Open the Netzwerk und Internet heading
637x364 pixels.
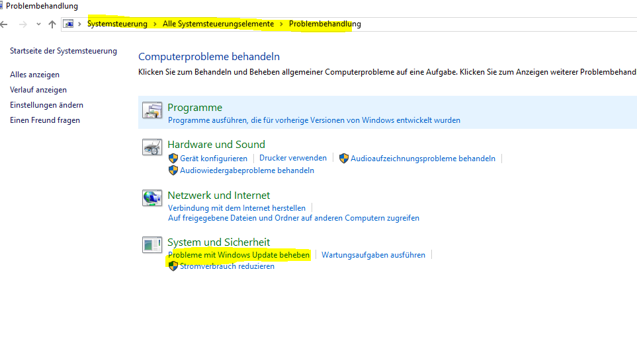click(x=218, y=195)
